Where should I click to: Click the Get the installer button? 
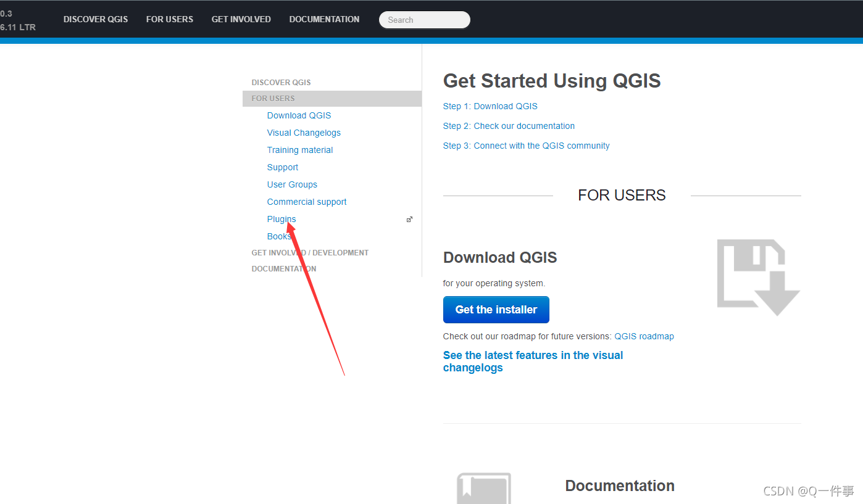(x=496, y=310)
